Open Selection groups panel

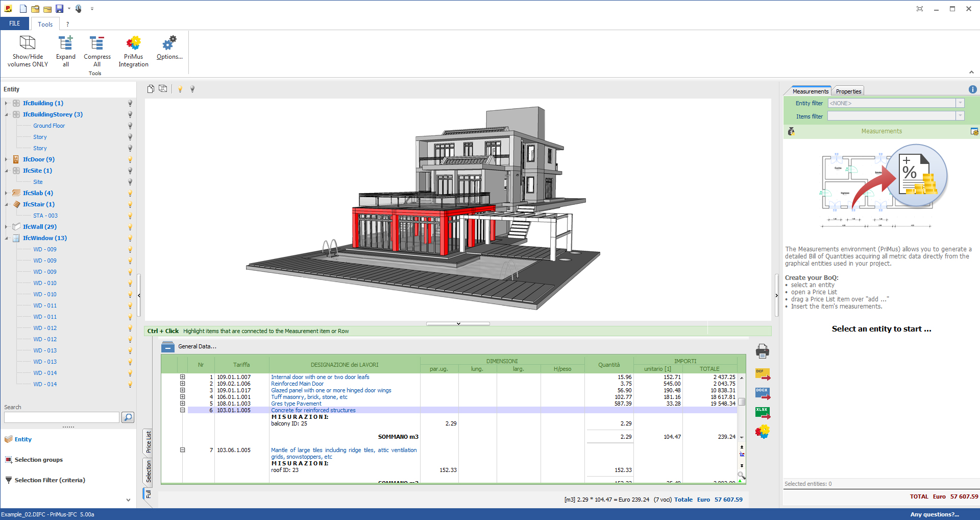point(38,460)
